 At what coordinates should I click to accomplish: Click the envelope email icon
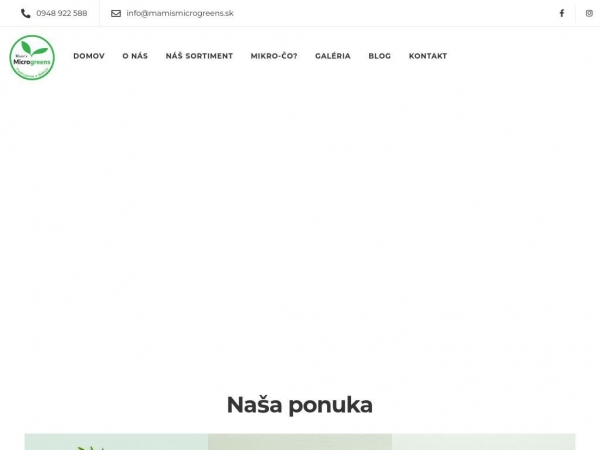[116, 13]
